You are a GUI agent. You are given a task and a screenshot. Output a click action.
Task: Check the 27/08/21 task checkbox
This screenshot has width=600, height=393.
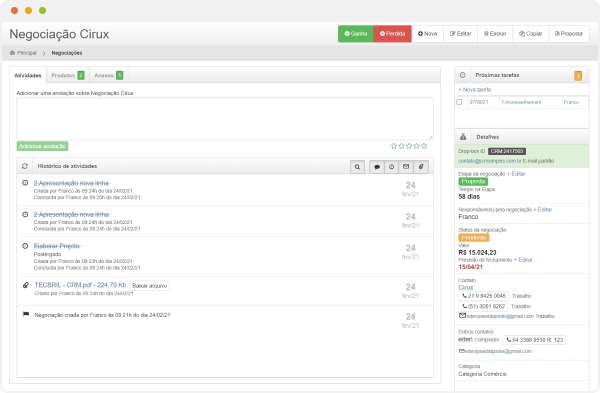[459, 102]
